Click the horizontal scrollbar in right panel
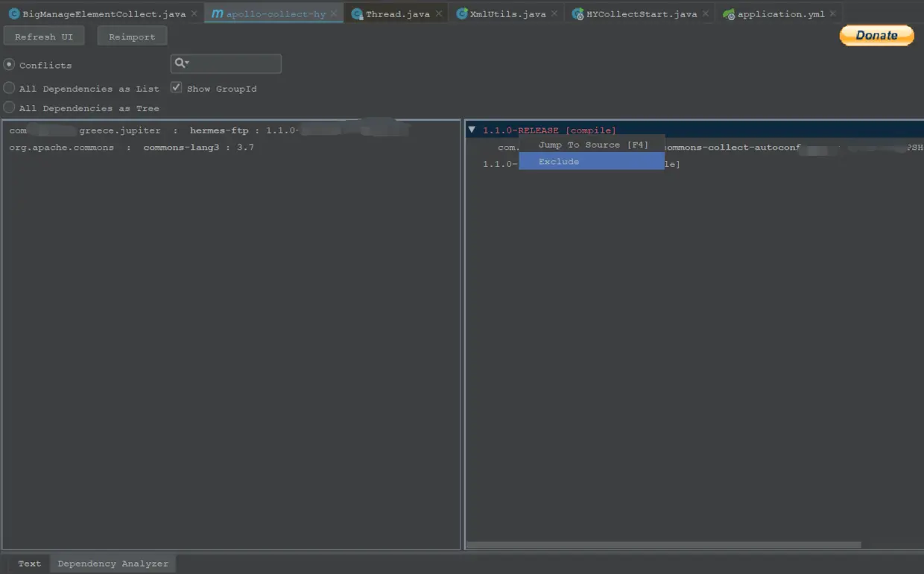 pos(663,545)
